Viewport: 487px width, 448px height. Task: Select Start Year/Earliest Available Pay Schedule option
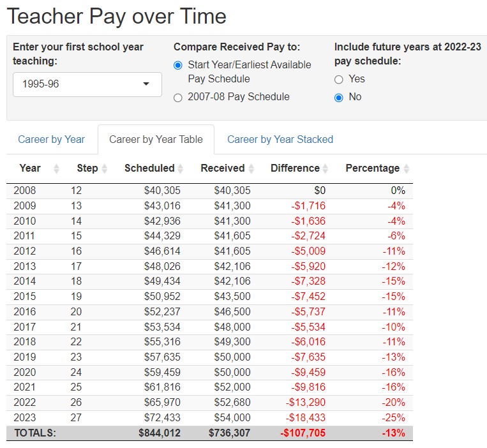178,65
